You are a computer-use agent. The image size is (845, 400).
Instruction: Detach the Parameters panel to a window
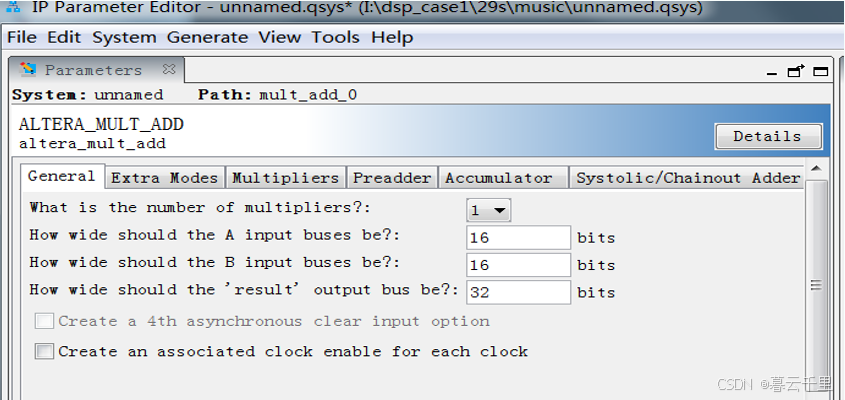click(796, 71)
